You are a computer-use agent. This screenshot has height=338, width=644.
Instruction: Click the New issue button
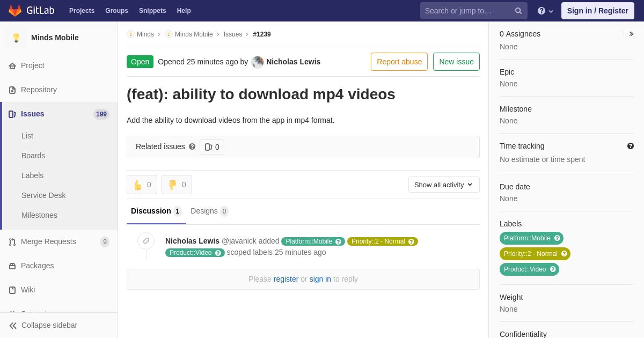click(x=456, y=62)
